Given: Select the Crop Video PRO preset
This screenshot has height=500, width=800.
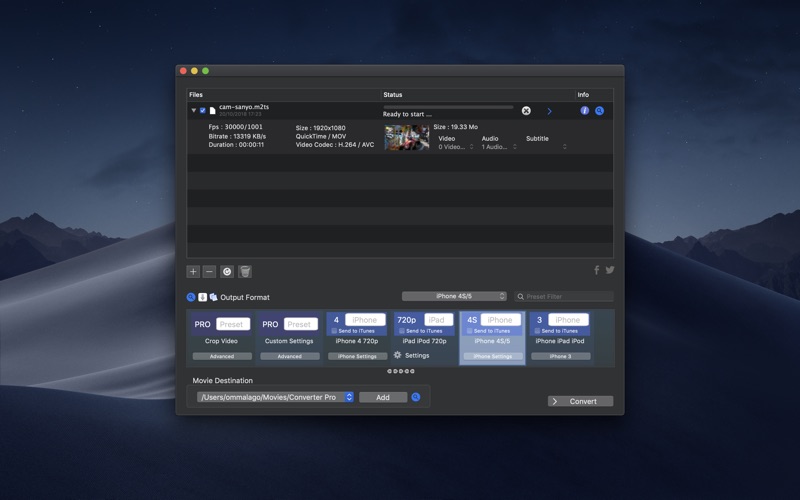Looking at the screenshot, I should 221,337.
